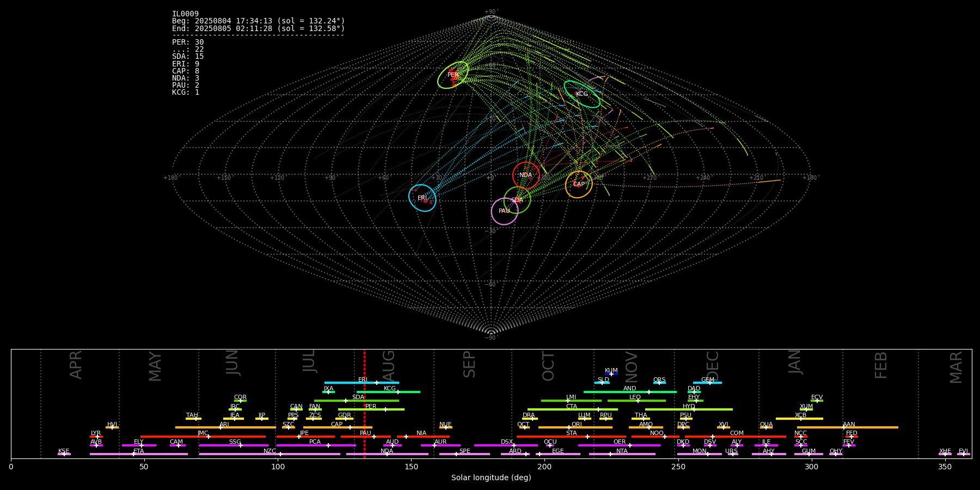
Task: Click the PCA shower bar in timeline
Action: coord(316,445)
